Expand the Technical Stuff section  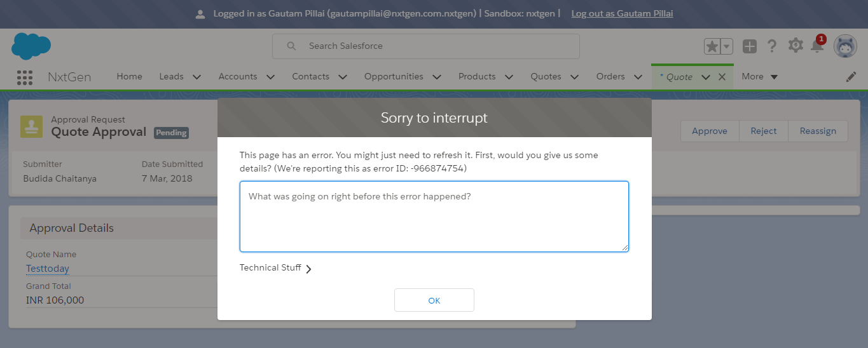coord(276,268)
